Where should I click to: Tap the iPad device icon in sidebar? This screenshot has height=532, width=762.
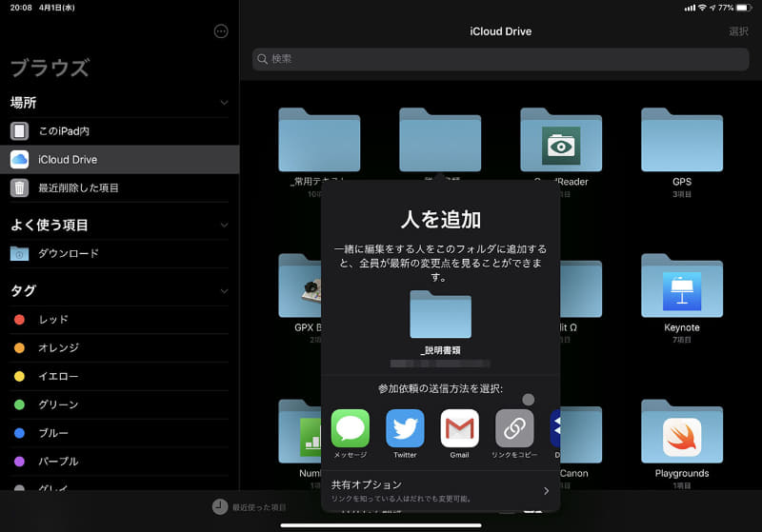(x=19, y=131)
